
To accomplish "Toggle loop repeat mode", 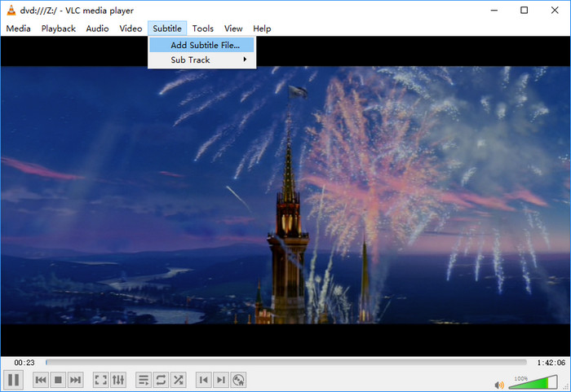I will tap(161, 380).
